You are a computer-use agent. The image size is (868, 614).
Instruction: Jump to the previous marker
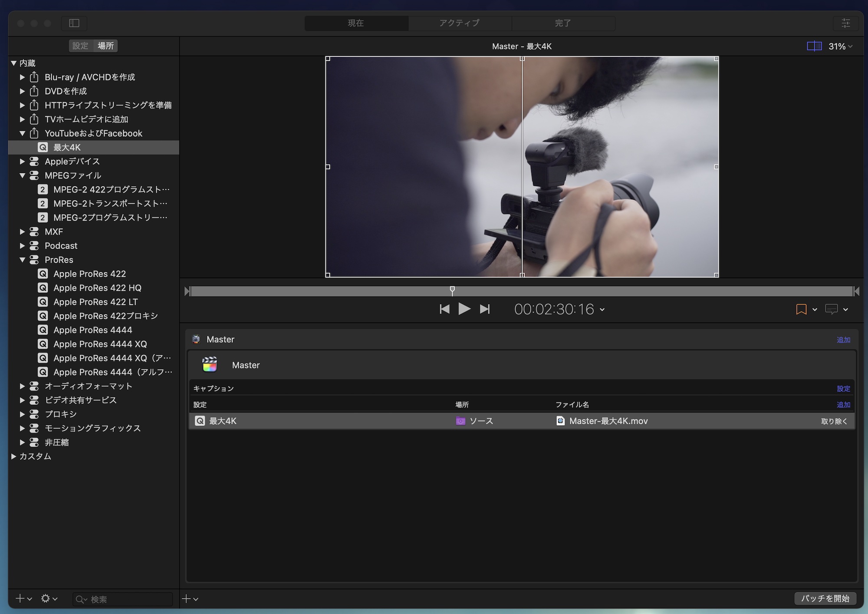point(444,309)
